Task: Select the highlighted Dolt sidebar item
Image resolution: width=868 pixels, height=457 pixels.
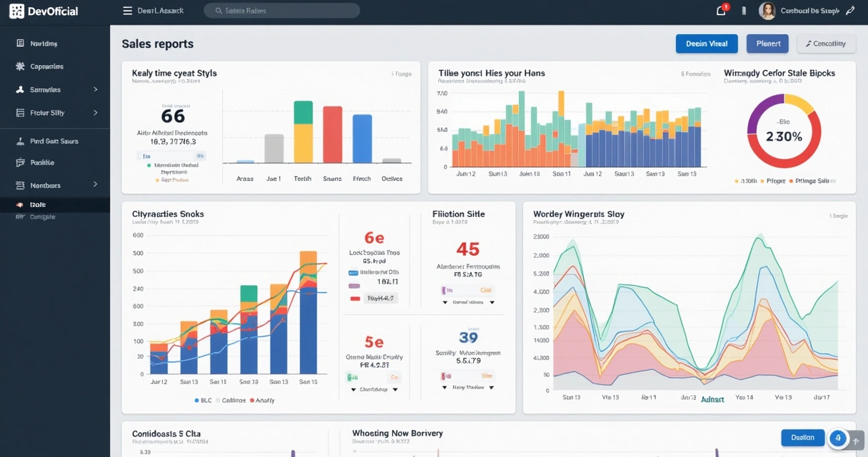Action: click(55, 205)
